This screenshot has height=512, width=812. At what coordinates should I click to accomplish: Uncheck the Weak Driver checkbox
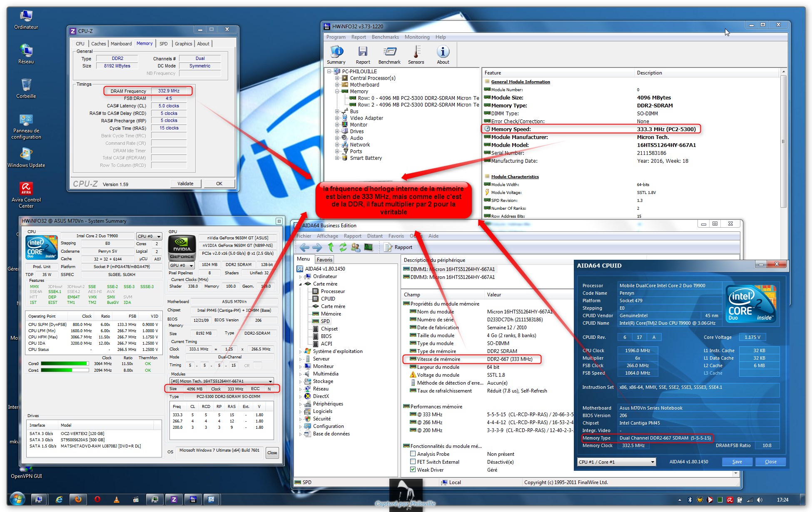point(413,470)
